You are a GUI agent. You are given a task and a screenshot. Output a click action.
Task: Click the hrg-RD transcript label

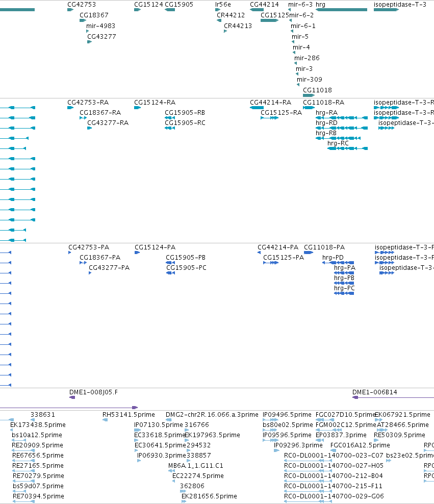(x=327, y=123)
